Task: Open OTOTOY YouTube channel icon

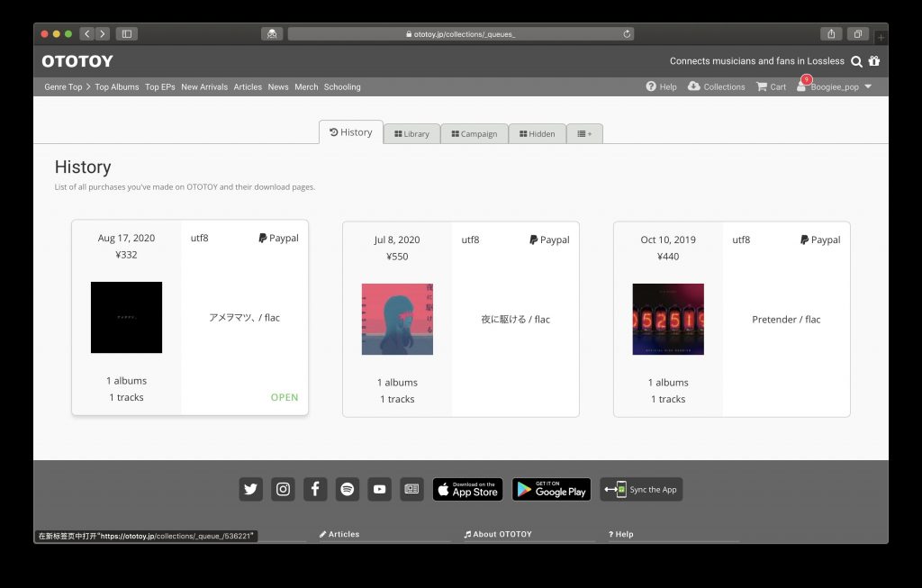Action: 380,489
